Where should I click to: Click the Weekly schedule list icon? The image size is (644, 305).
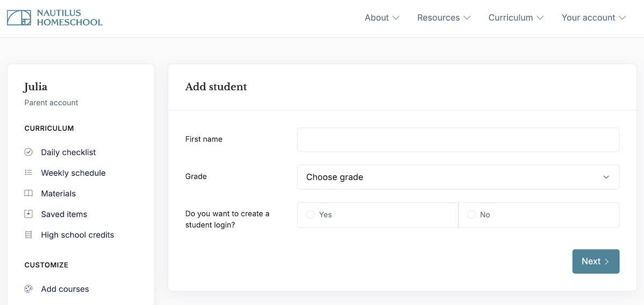click(x=28, y=173)
